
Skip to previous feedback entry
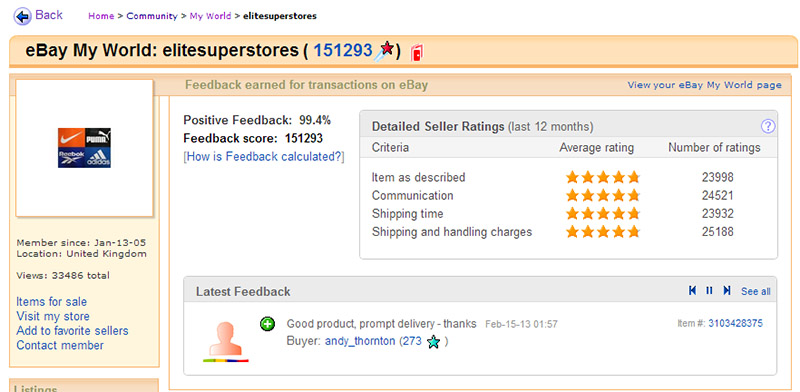[x=692, y=290]
